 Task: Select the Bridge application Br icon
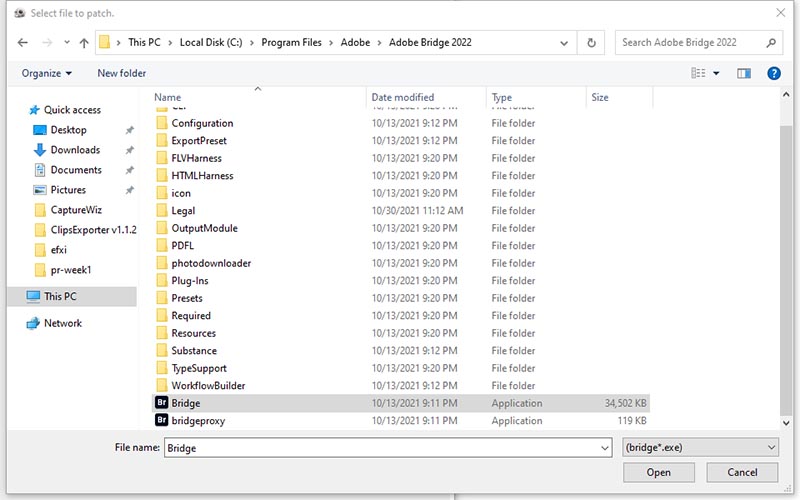[x=162, y=403]
